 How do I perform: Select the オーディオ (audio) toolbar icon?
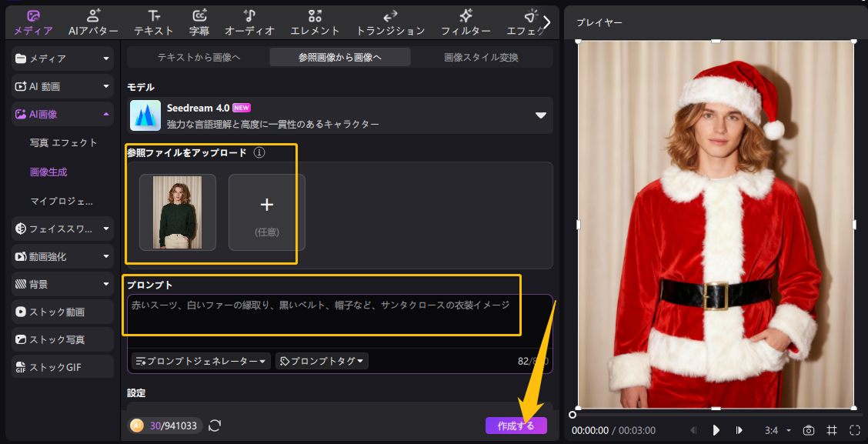[x=249, y=22]
